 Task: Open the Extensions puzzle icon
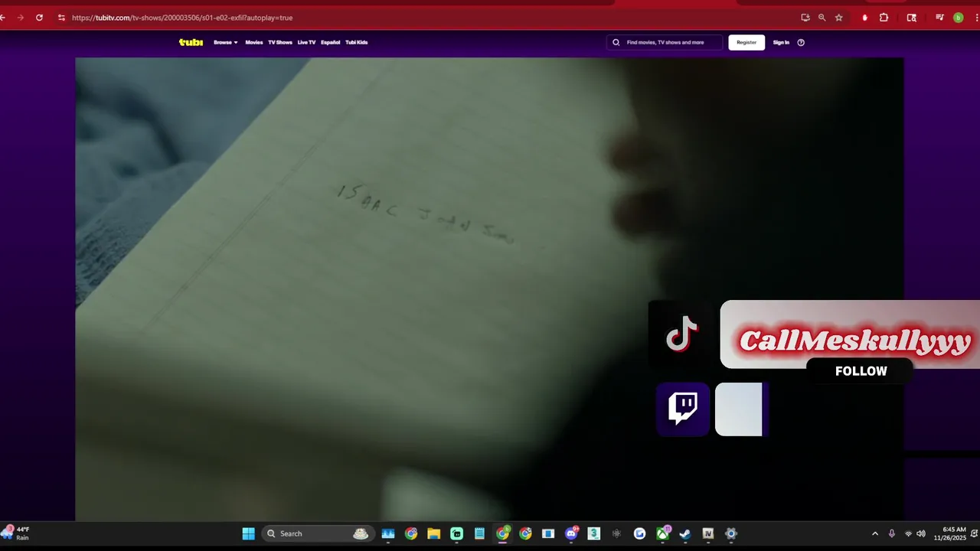[884, 18]
